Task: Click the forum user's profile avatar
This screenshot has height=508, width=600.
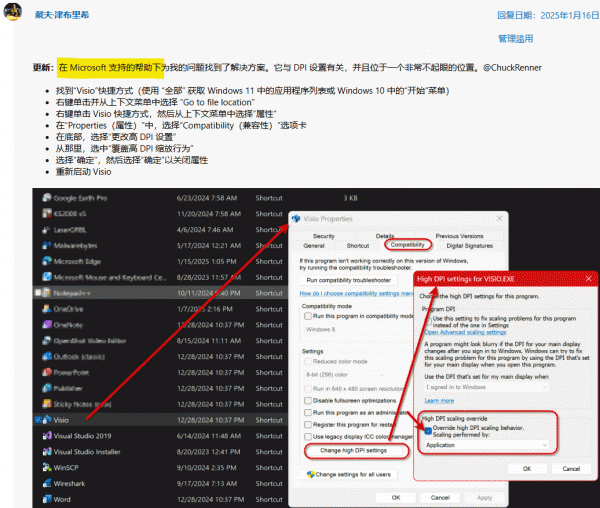Action: point(13,11)
